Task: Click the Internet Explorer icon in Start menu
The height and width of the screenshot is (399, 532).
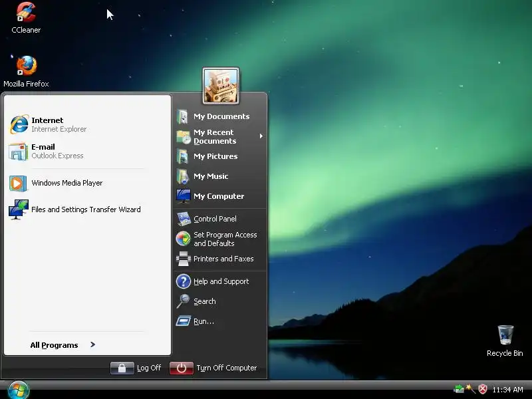Action: [x=19, y=124]
